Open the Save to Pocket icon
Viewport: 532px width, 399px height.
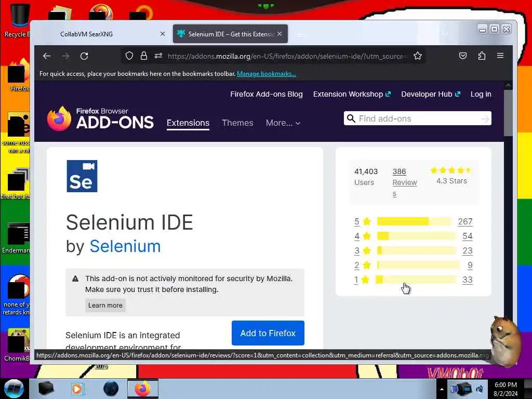point(463,56)
